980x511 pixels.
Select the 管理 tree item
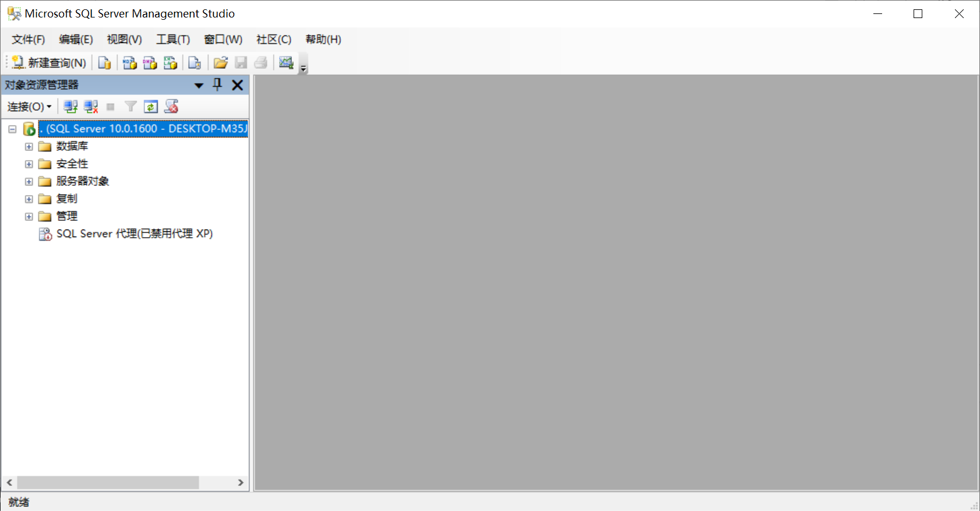[67, 216]
